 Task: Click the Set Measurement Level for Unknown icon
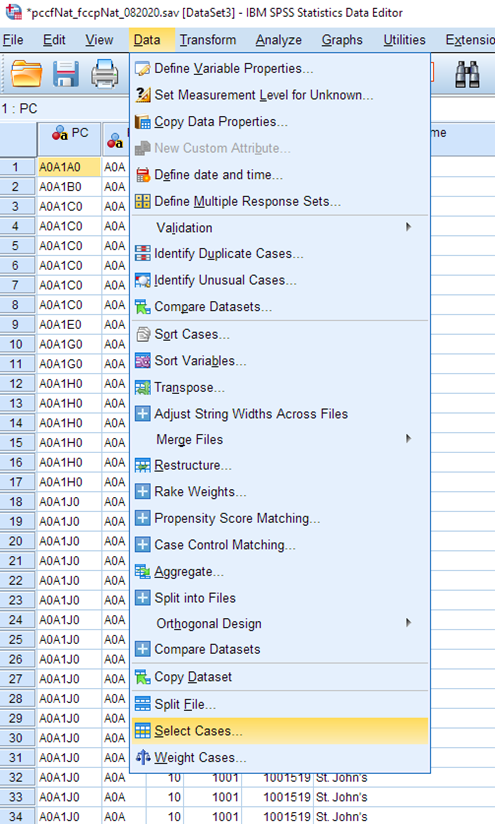tap(142, 95)
